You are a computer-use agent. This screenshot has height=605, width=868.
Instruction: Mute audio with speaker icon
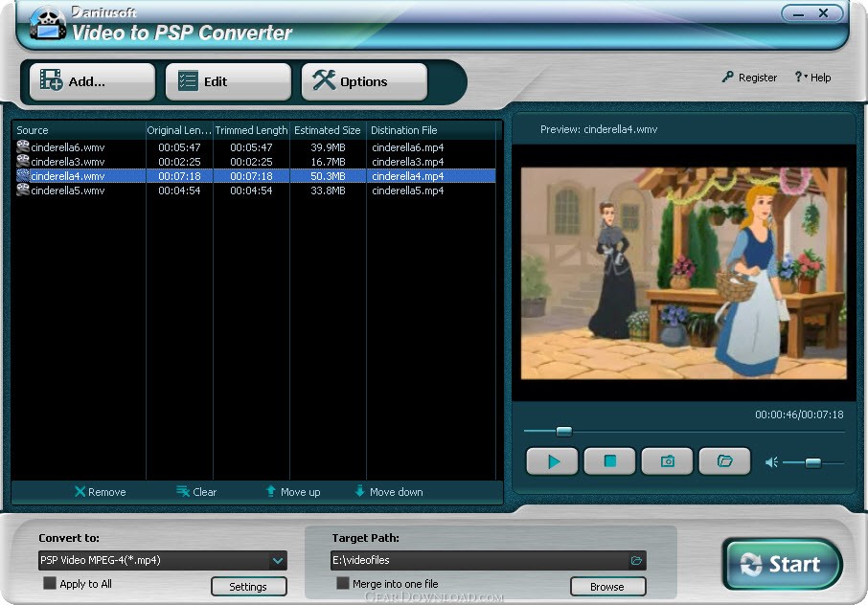tap(771, 462)
